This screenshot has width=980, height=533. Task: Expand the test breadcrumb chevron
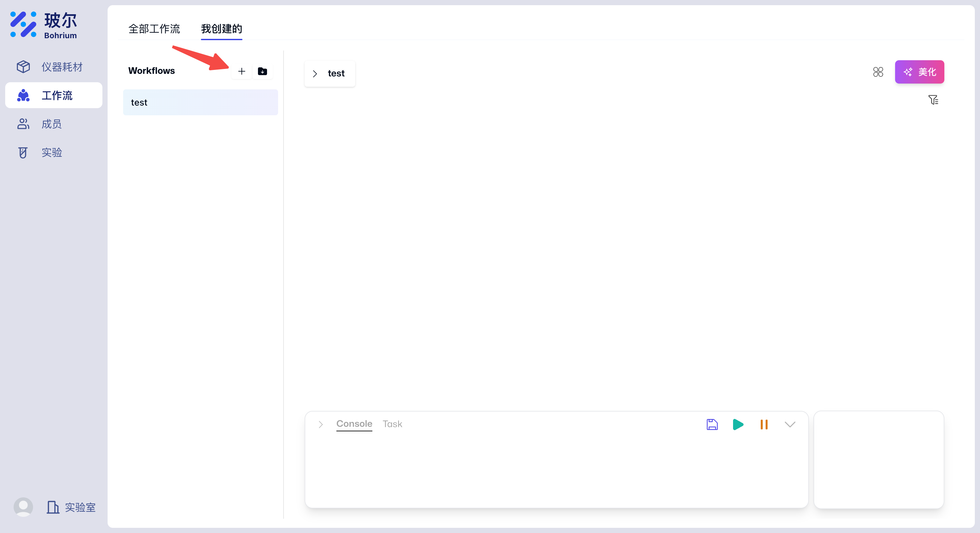click(315, 74)
